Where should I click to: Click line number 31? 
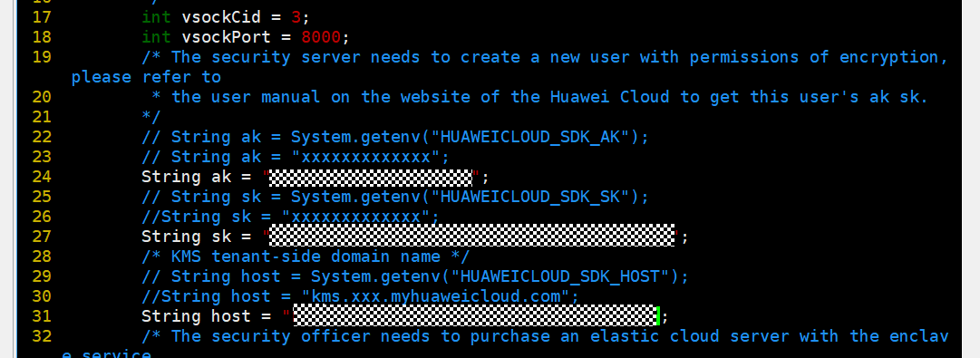click(x=42, y=317)
